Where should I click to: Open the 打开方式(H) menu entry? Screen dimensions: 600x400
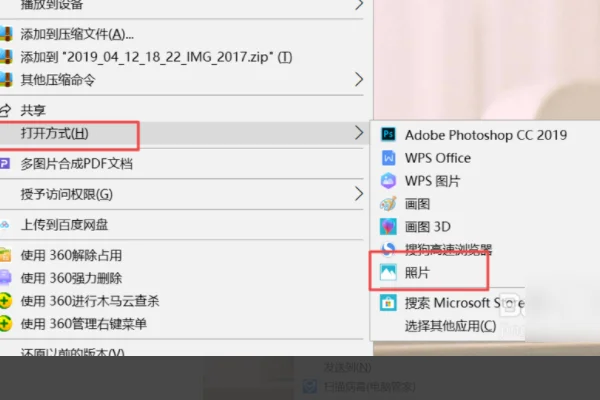pos(55,133)
